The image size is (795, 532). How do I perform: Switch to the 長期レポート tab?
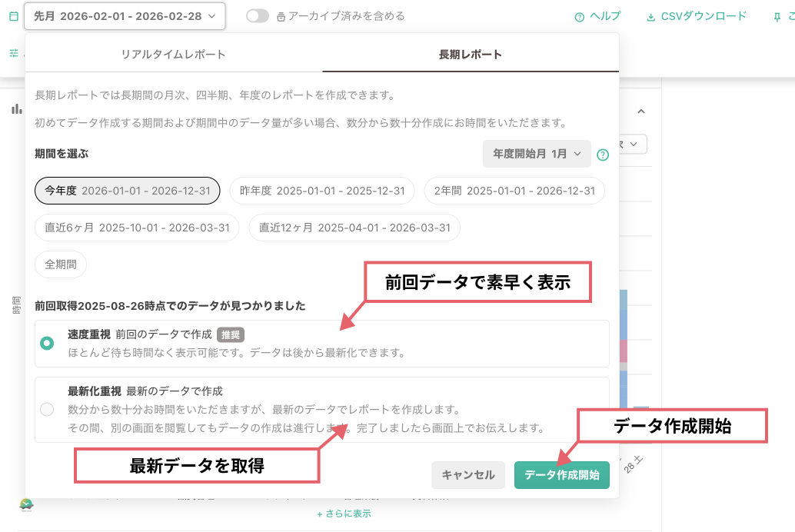pos(470,52)
